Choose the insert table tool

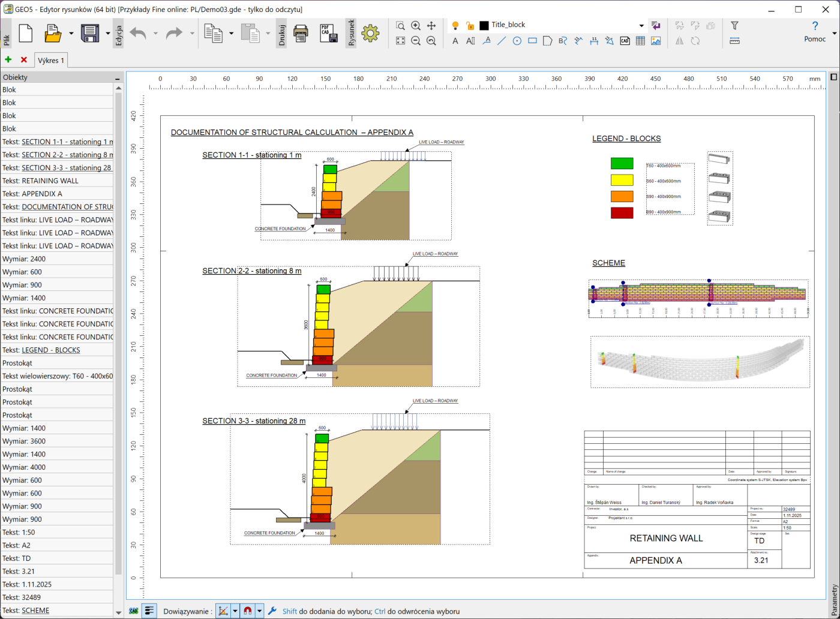640,41
